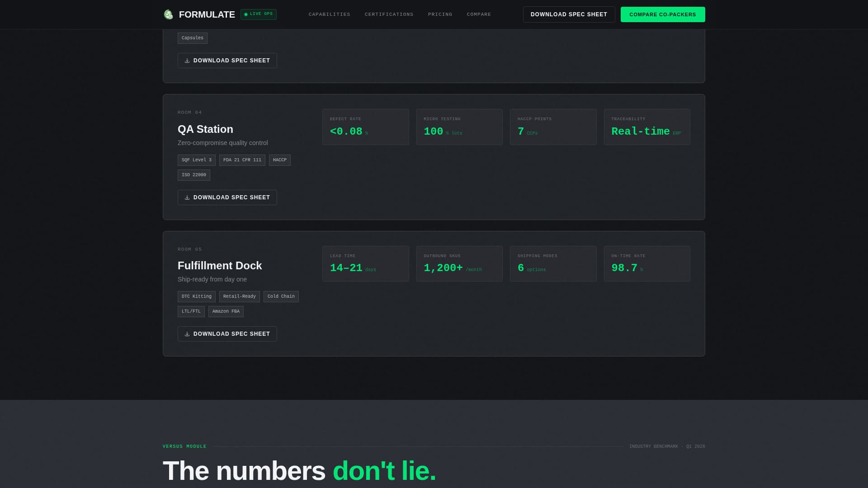868x488 pixels.
Task: Switch to the PRICING tab
Action: point(440,14)
